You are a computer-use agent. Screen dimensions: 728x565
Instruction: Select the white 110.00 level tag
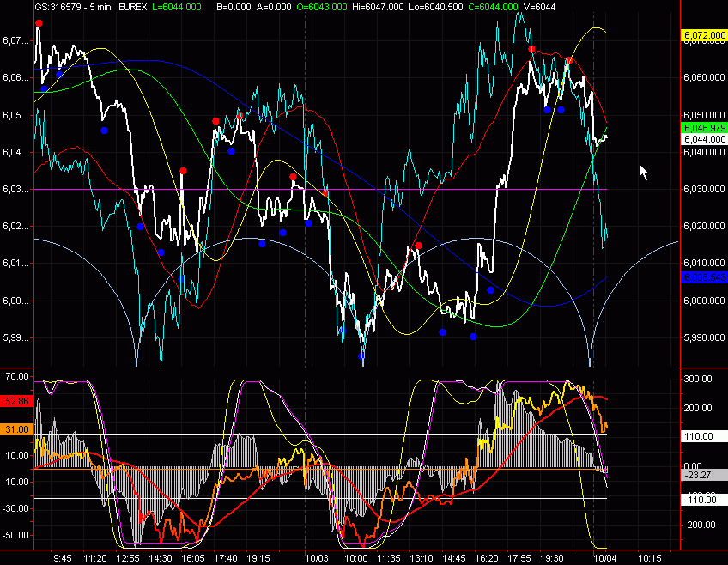pyautogui.click(x=704, y=436)
